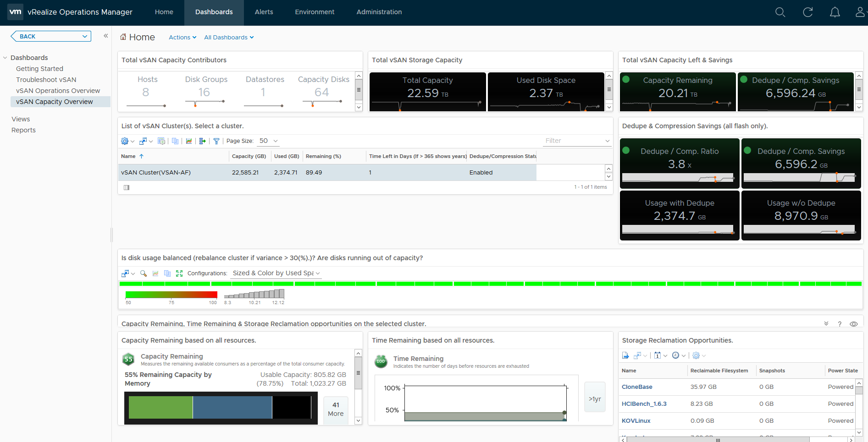Click gear icon in Storage Reclamation toolbar
Image resolution: width=868 pixels, height=442 pixels.
coord(696,355)
